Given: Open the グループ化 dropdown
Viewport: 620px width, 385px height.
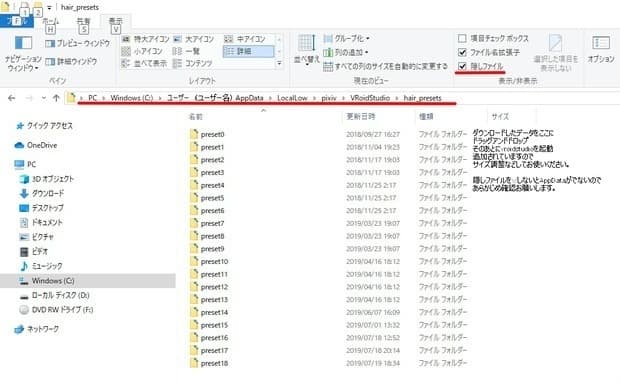Looking at the screenshot, I should [346, 38].
